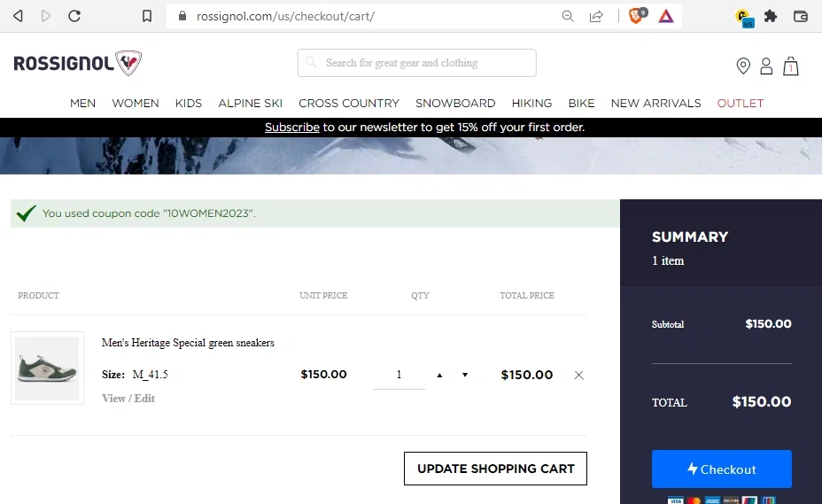
Task: Open the shopping bag cart icon
Action: (x=790, y=66)
